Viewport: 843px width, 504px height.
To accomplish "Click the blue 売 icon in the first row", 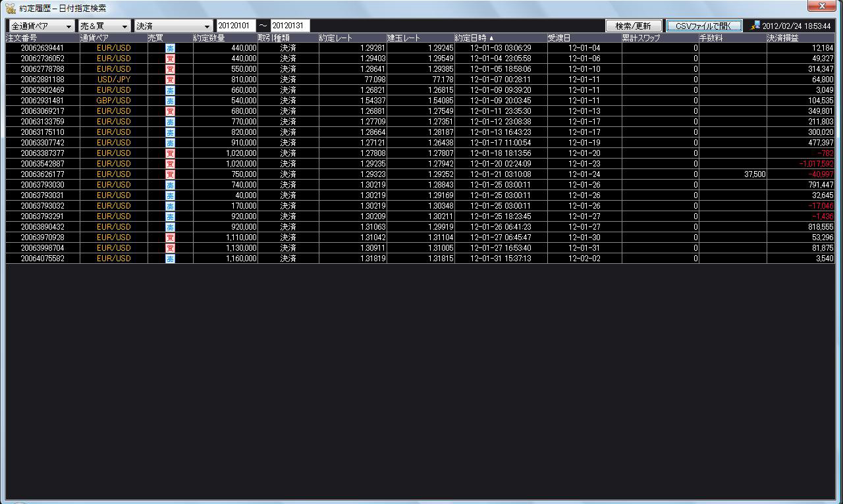I will point(170,48).
